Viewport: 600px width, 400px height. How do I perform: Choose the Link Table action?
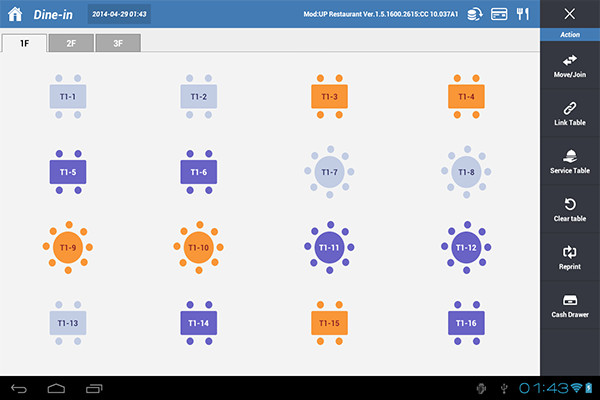pyautogui.click(x=570, y=113)
